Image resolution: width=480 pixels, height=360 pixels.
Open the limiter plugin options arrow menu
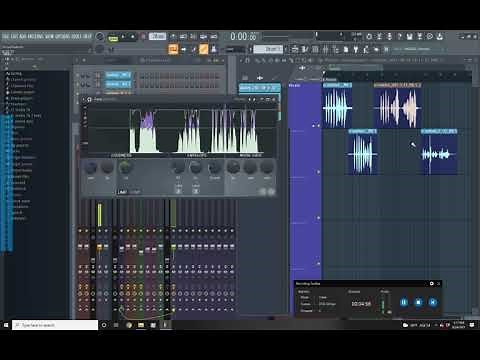pos(84,99)
